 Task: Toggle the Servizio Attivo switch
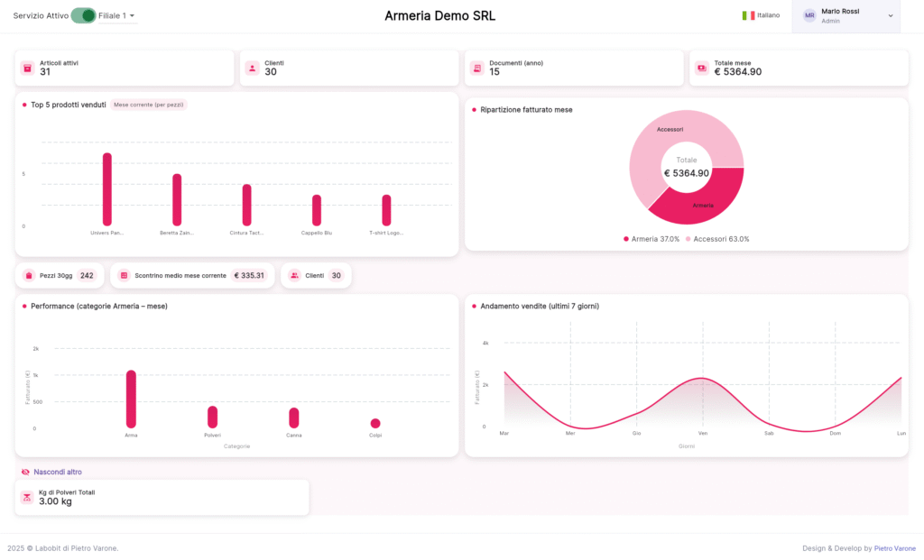pyautogui.click(x=83, y=15)
